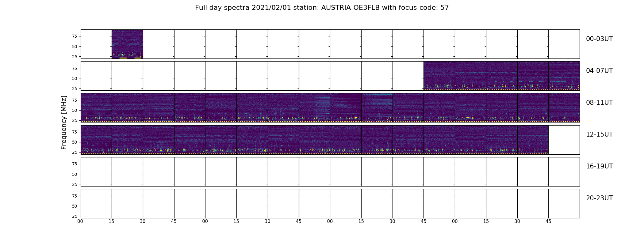This screenshot has height=245, width=644.
Task: Open the 15:30–15:45 spectrogram in 12-15UT row
Action: (x=533, y=140)
